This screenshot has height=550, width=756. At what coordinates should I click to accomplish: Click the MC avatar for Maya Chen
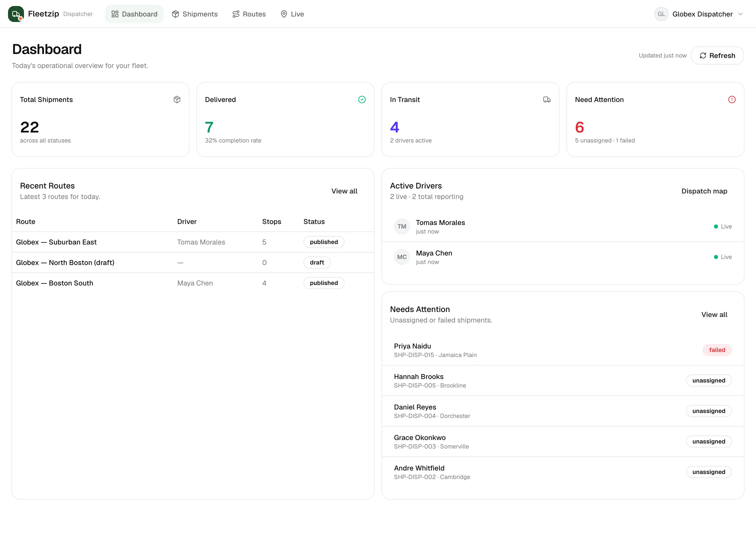coord(402,257)
